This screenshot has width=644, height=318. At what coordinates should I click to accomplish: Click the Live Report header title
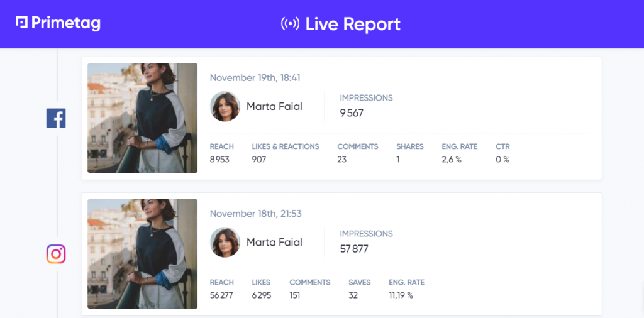[353, 25]
